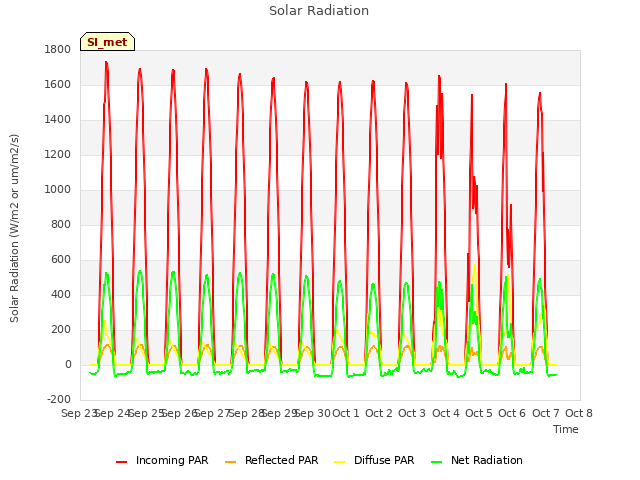Click the Oct 5 x-axis date label
This screenshot has height=480, width=640.
coord(479,413)
